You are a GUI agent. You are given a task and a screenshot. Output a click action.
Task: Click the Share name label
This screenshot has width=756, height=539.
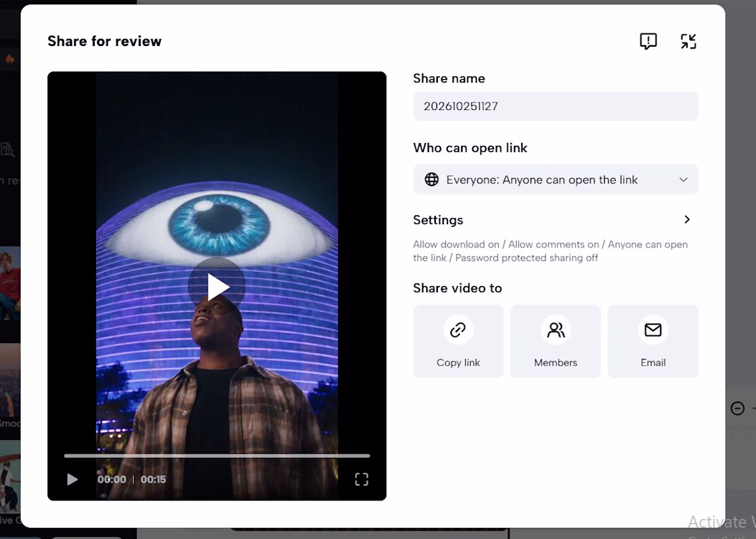coord(449,78)
